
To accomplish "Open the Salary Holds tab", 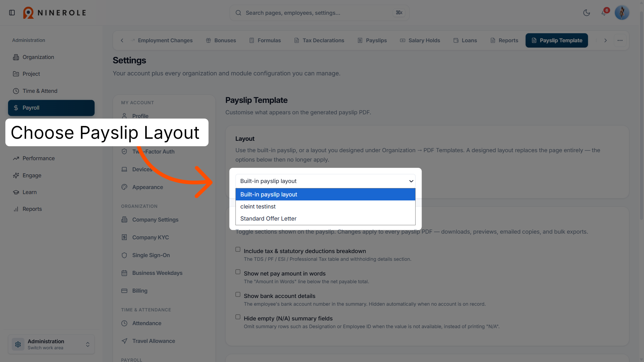I will coord(420,41).
